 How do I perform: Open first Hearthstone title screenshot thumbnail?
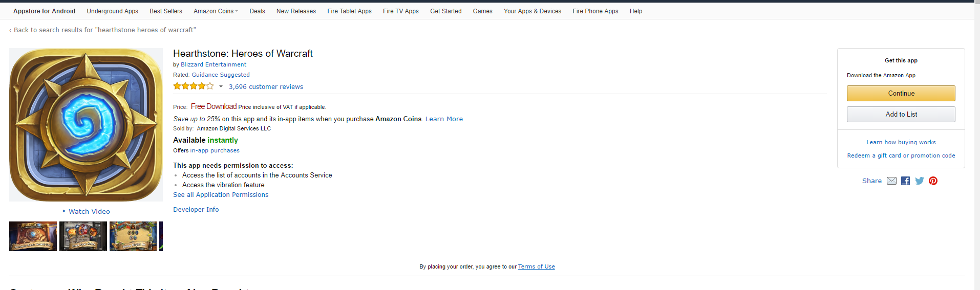pyautogui.click(x=33, y=236)
